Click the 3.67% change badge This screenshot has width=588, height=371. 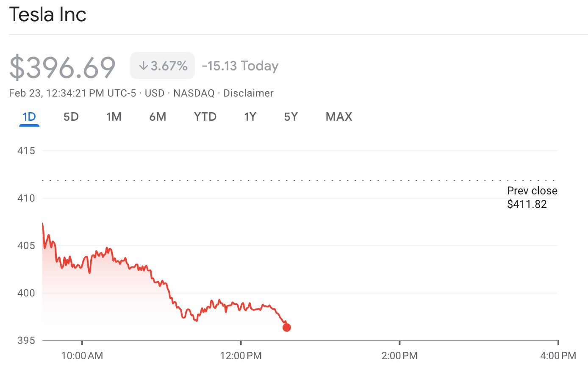(163, 66)
